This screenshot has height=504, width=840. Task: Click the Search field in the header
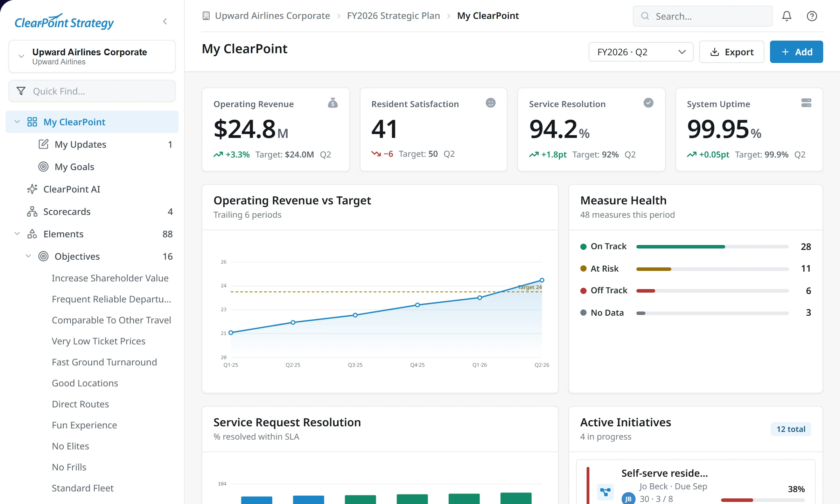pos(702,16)
